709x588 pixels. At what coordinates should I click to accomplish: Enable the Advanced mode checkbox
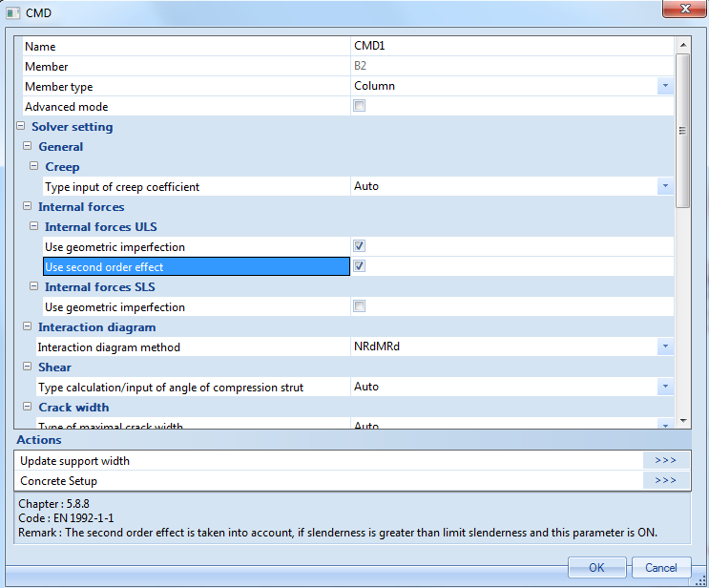coord(360,106)
